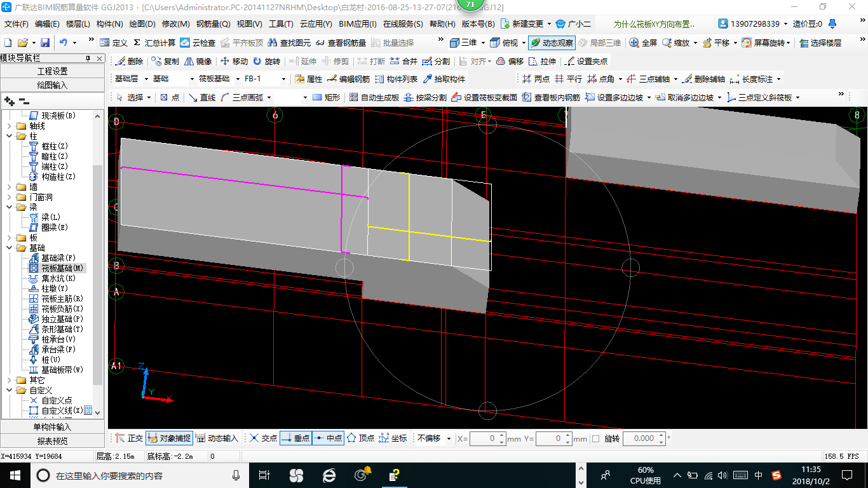Toggle 交点 intersection snap
The image size is (868, 488).
264,438
